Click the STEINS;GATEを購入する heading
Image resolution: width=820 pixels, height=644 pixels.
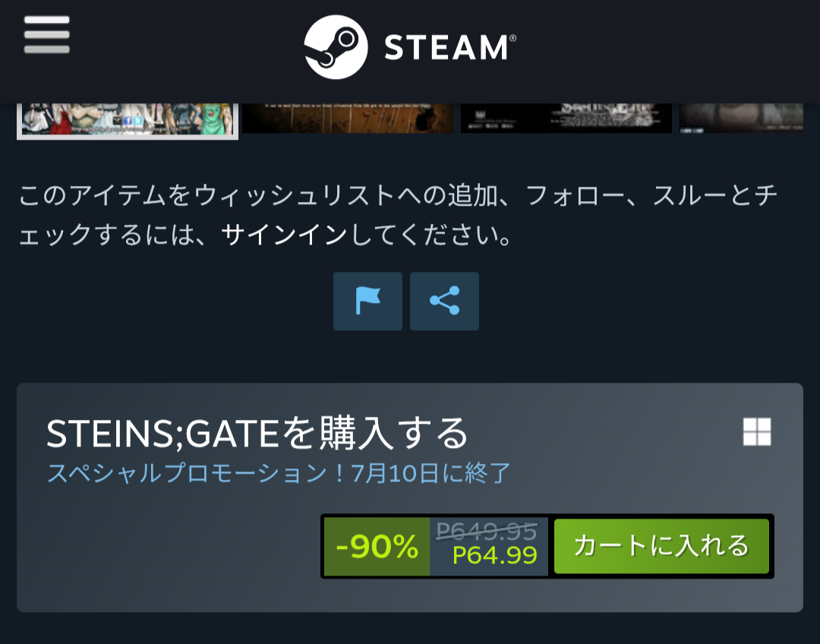click(257, 433)
